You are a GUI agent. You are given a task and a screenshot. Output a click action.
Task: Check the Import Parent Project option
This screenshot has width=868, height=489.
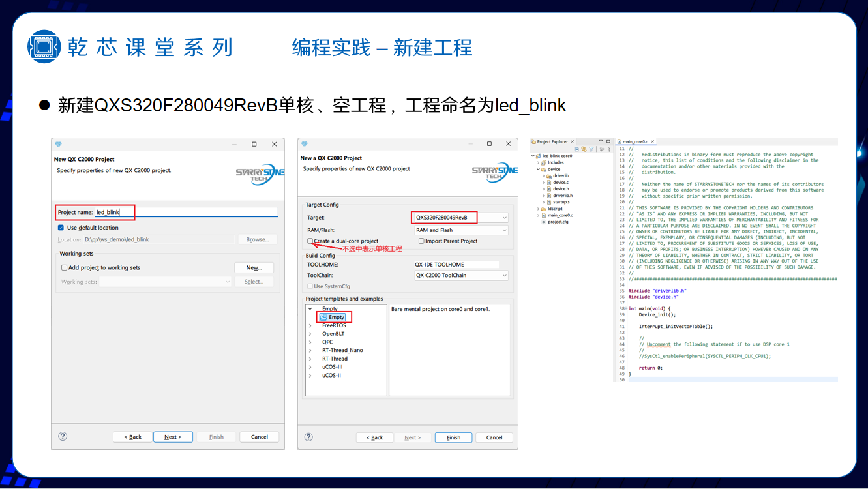coord(422,241)
